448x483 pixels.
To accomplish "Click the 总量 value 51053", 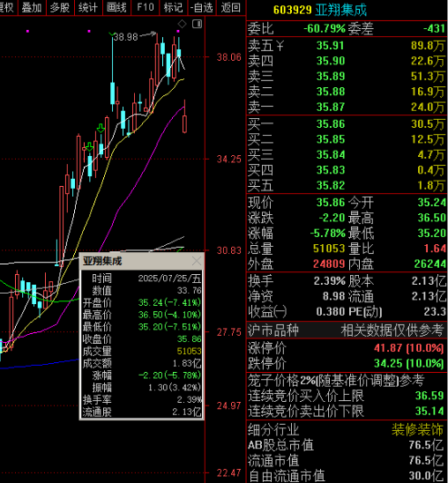I will (329, 249).
